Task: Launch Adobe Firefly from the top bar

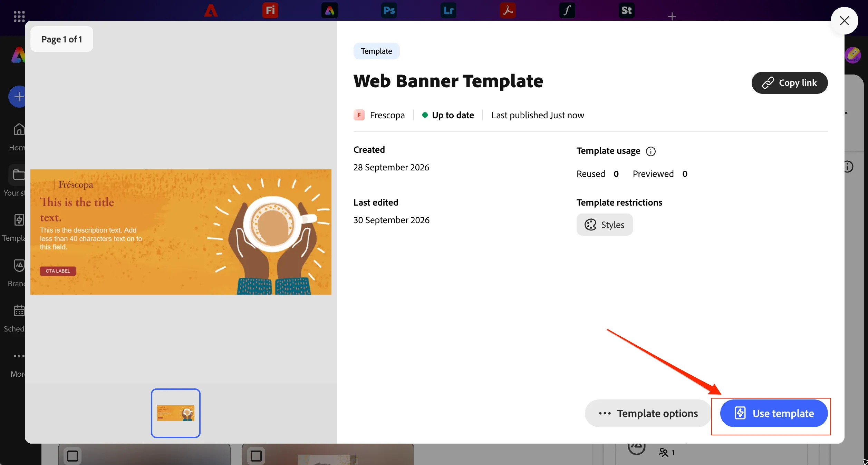Action: (270, 10)
